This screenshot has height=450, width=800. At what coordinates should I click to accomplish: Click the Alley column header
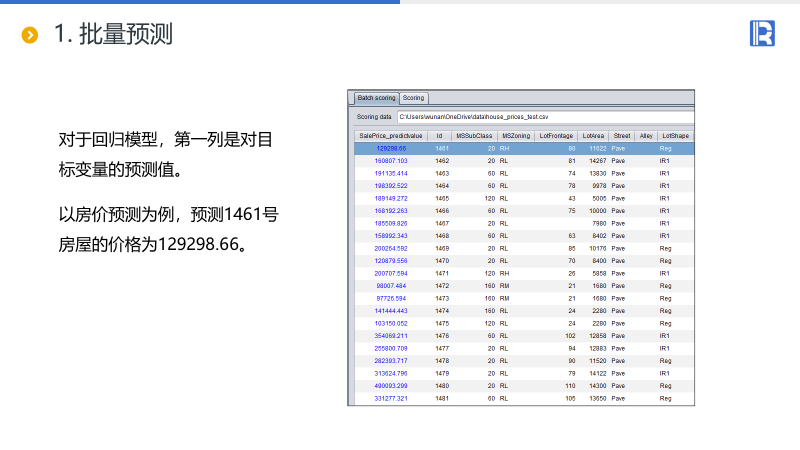646,135
